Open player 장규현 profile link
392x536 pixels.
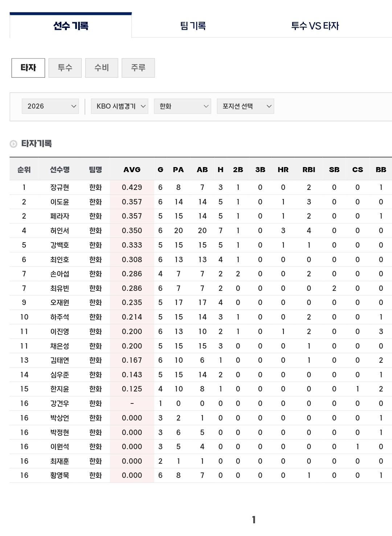tap(60, 187)
